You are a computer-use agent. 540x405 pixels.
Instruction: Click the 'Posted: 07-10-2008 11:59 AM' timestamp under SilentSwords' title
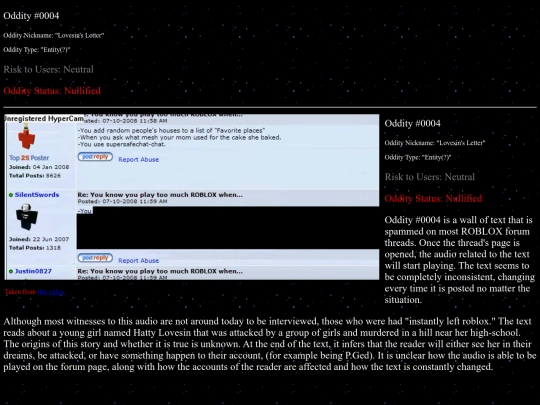(122, 201)
